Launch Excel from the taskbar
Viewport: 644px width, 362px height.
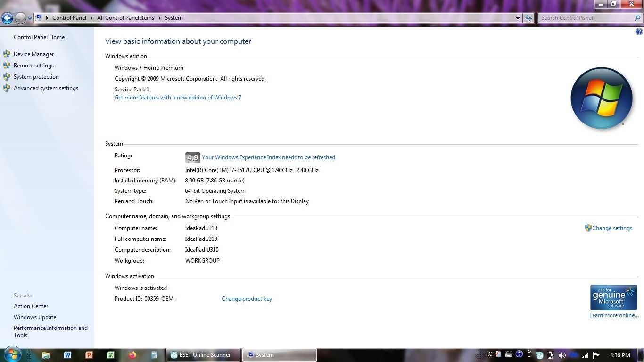tap(110, 355)
